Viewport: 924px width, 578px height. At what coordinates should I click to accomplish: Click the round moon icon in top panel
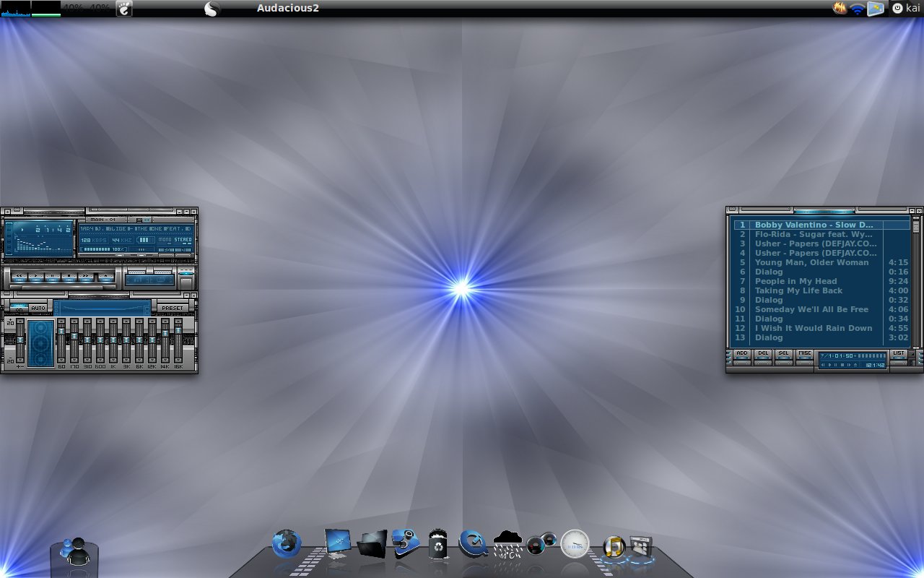pos(212,9)
